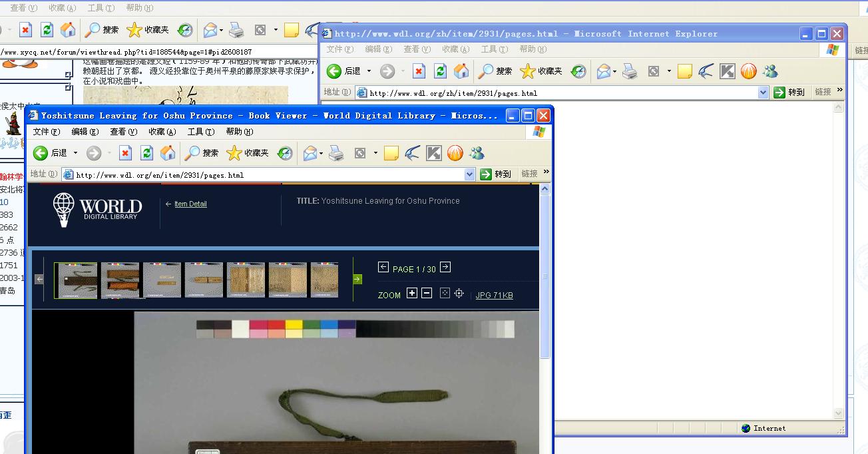This screenshot has width=868, height=454.
Task: Open Favorites (收藏夹) in zh/item/2931 IE window
Action: 541,71
